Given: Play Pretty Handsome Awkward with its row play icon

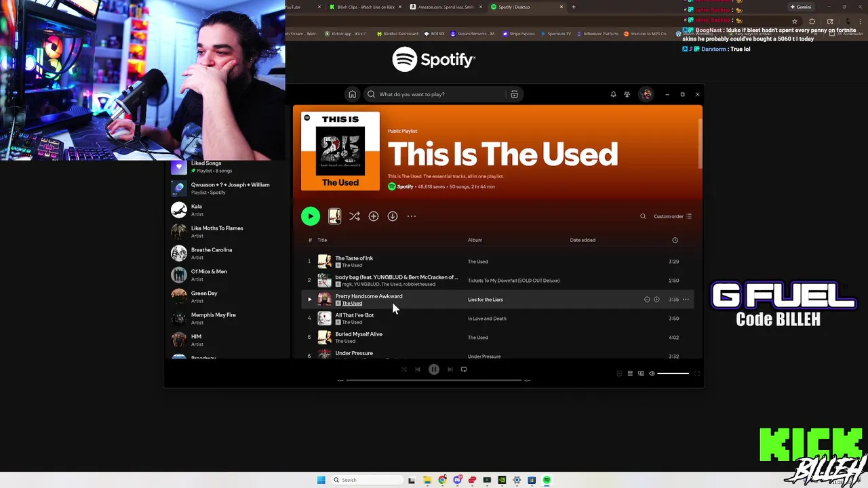Looking at the screenshot, I should coord(310,300).
